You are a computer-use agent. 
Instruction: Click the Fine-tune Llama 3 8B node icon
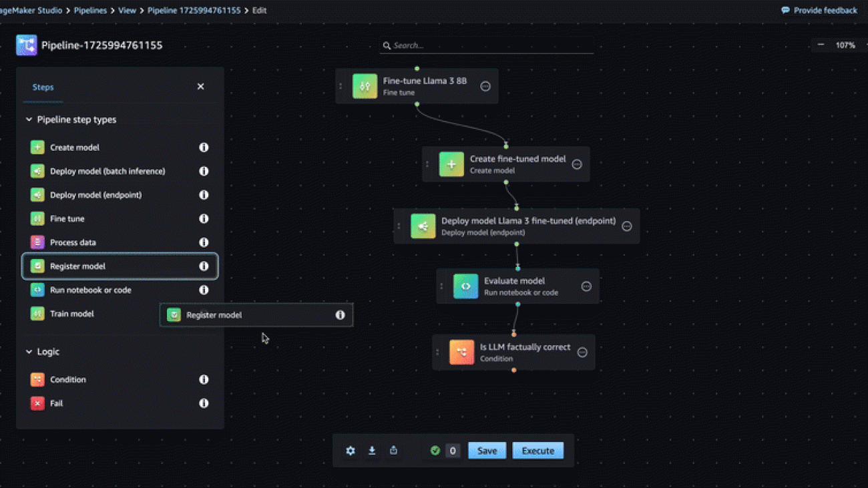tap(365, 86)
